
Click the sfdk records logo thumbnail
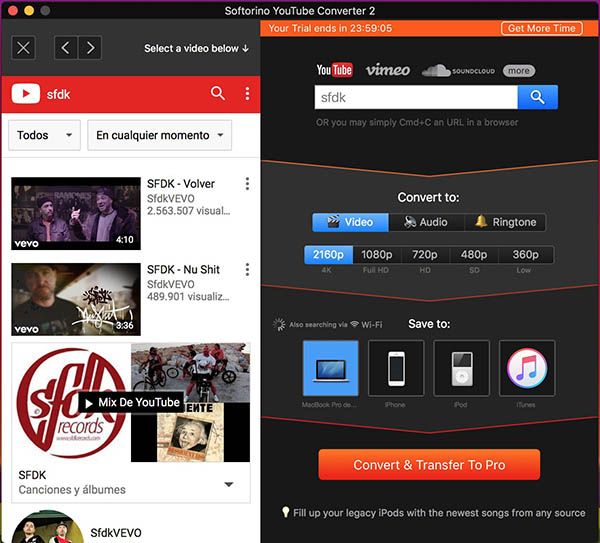coord(71,403)
